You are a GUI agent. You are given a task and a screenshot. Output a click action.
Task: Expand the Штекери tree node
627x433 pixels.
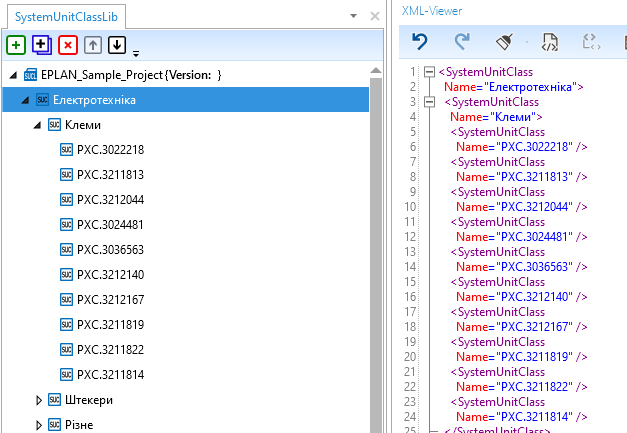(39, 400)
